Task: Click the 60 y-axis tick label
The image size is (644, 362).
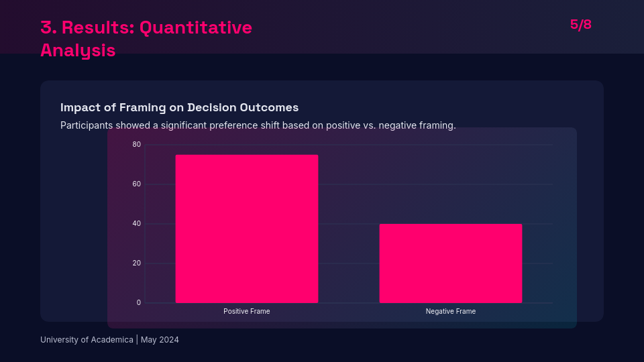Action: coord(137,184)
